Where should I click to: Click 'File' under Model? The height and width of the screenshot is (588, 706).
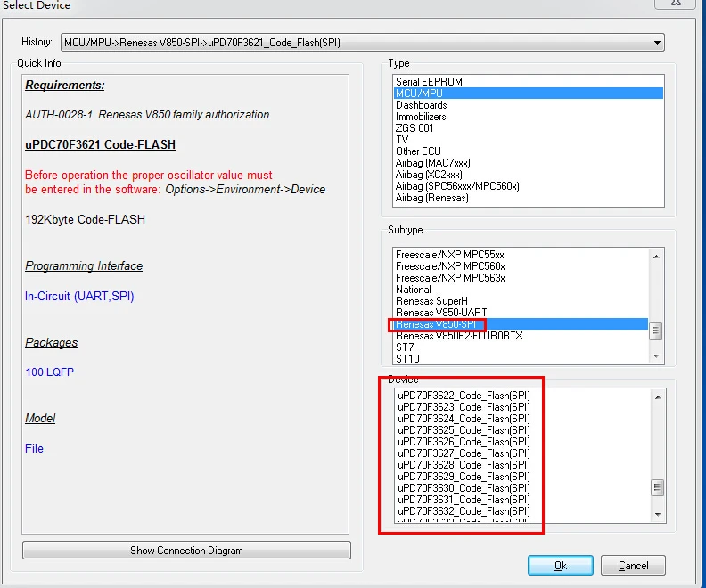pos(34,448)
